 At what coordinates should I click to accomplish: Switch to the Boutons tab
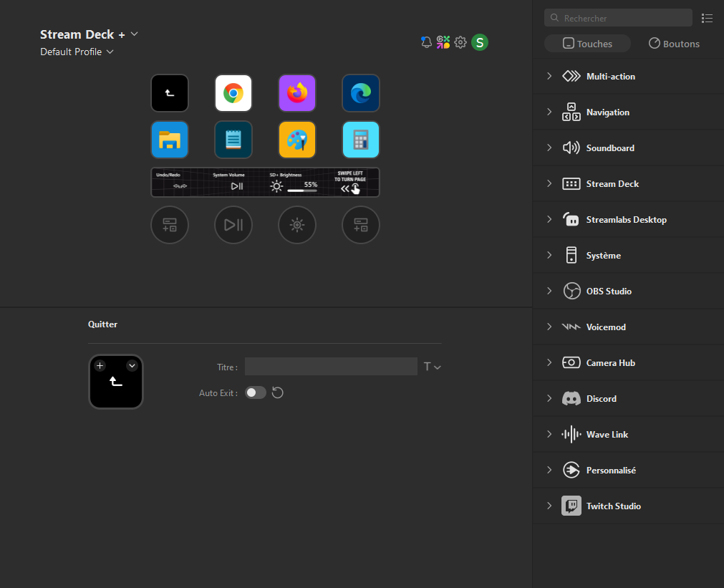[x=674, y=44]
